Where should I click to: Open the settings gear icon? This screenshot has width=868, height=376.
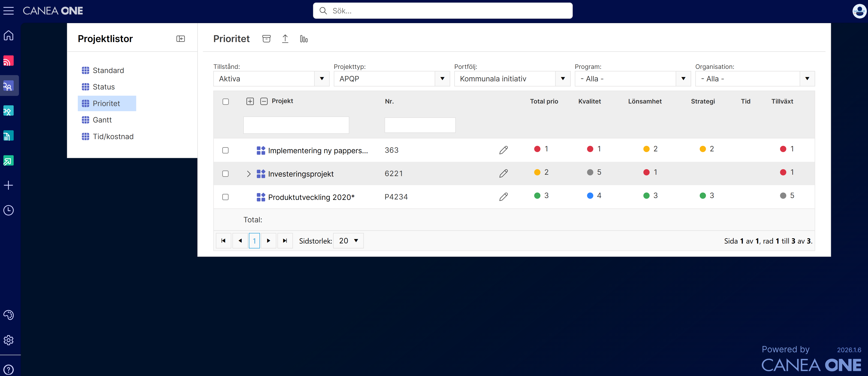tap(8, 340)
